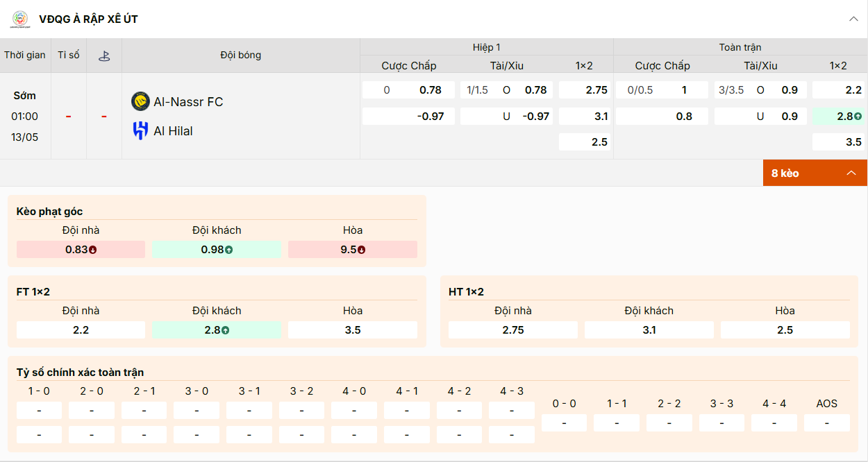The height and width of the screenshot is (462, 868).
Task: Choose HT 1×2 Đội nhà 2.75
Action: pos(513,330)
